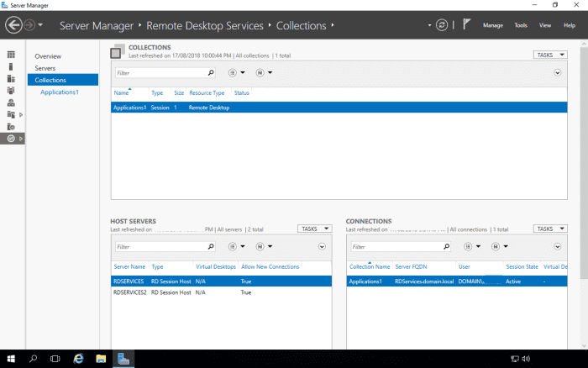Expand the Collections filter panel chevron
Image resolution: width=588 pixels, height=368 pixels.
tap(558, 73)
